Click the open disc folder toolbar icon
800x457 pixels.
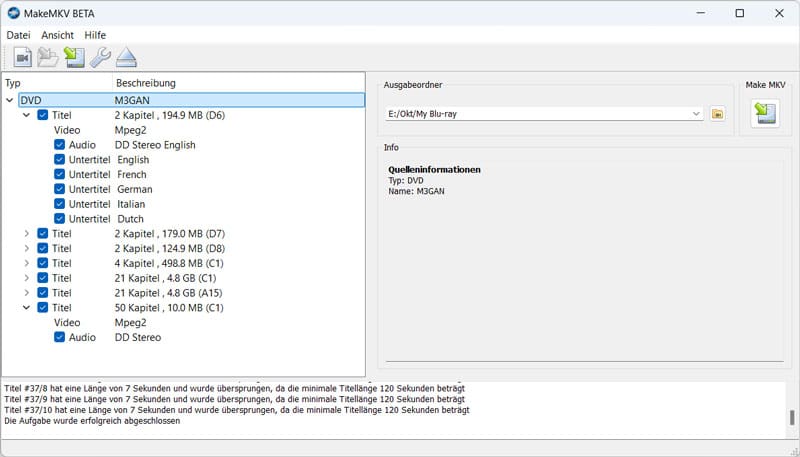tap(47, 57)
